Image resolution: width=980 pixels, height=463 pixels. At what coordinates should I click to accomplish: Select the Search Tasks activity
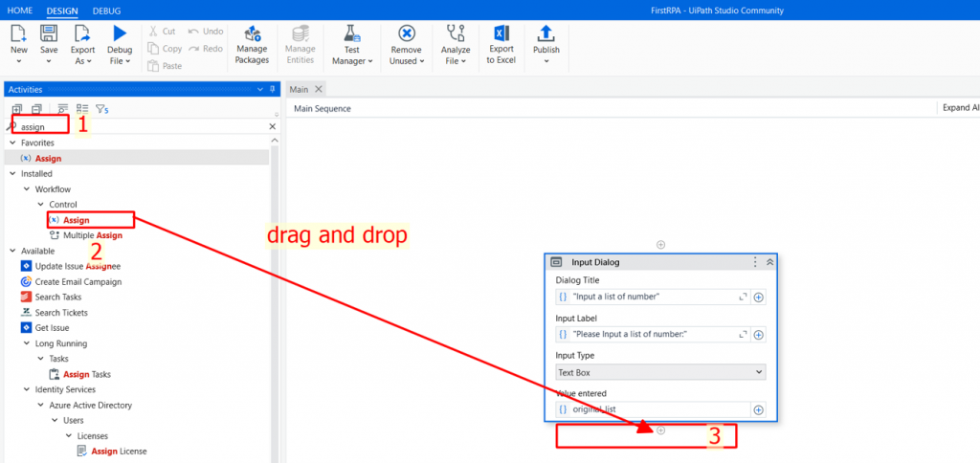tap(58, 297)
